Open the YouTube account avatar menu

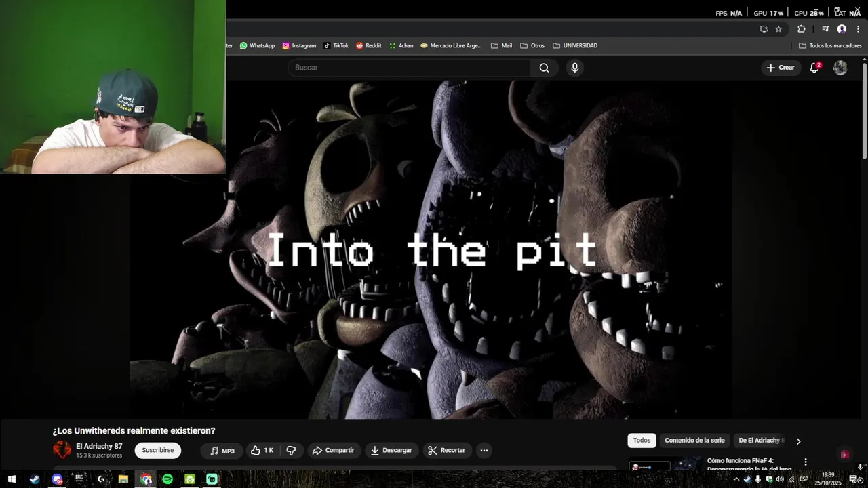coord(840,68)
